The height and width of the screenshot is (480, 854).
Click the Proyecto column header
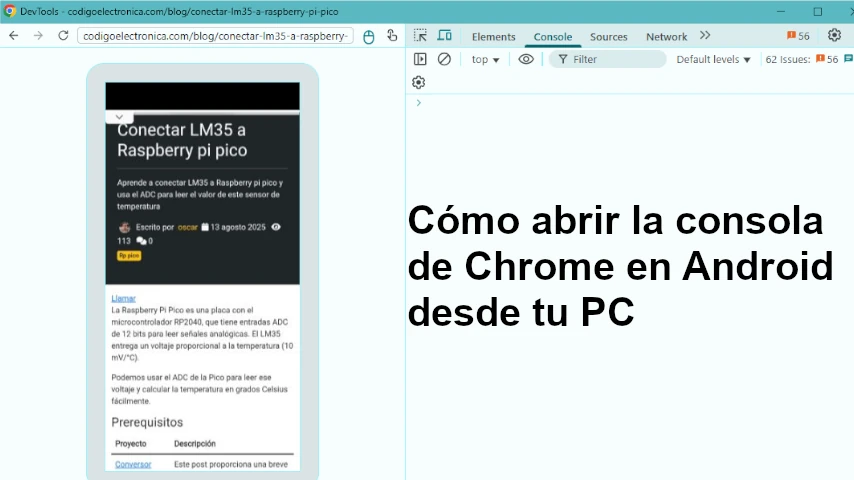[131, 443]
